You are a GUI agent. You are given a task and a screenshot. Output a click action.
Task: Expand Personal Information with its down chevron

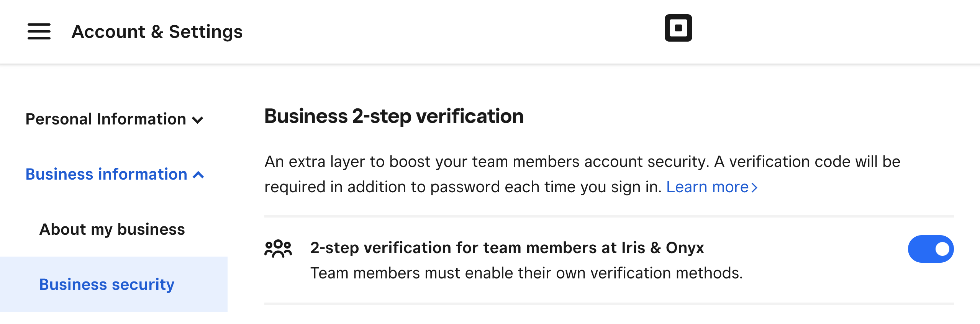(198, 120)
